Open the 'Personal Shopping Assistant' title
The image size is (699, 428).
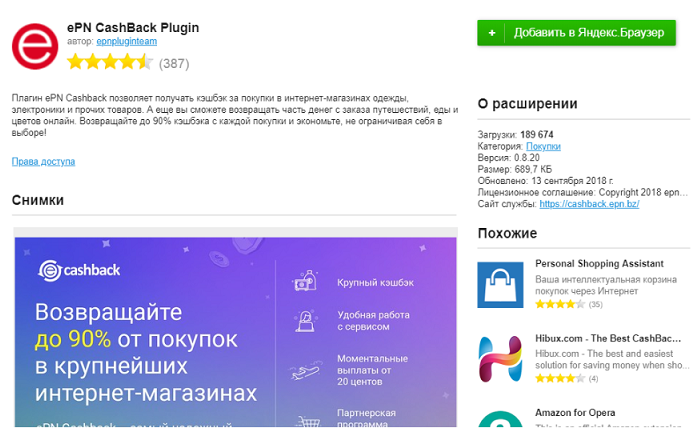point(599,263)
